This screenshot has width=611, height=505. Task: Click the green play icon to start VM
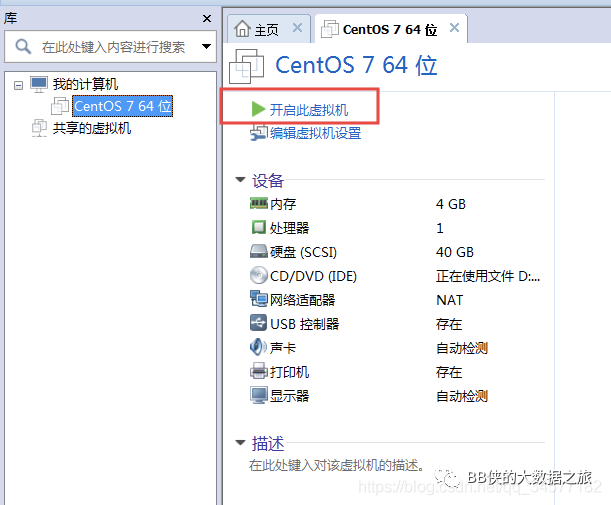point(258,109)
